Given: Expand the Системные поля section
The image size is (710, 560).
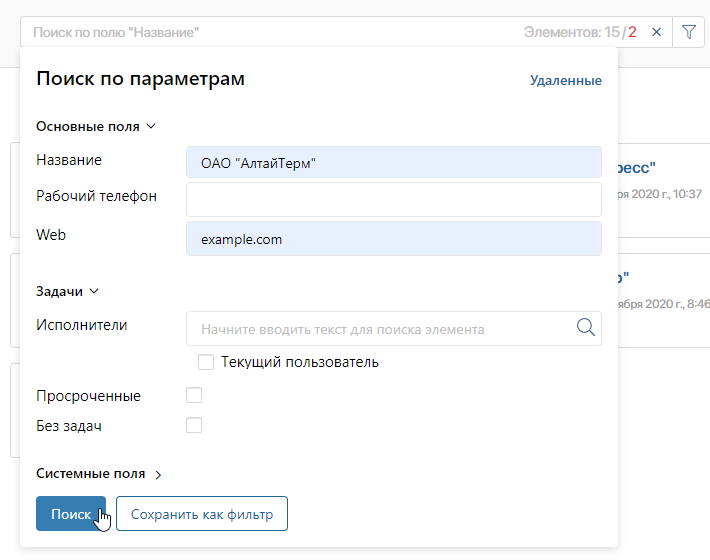Looking at the screenshot, I should click(99, 474).
